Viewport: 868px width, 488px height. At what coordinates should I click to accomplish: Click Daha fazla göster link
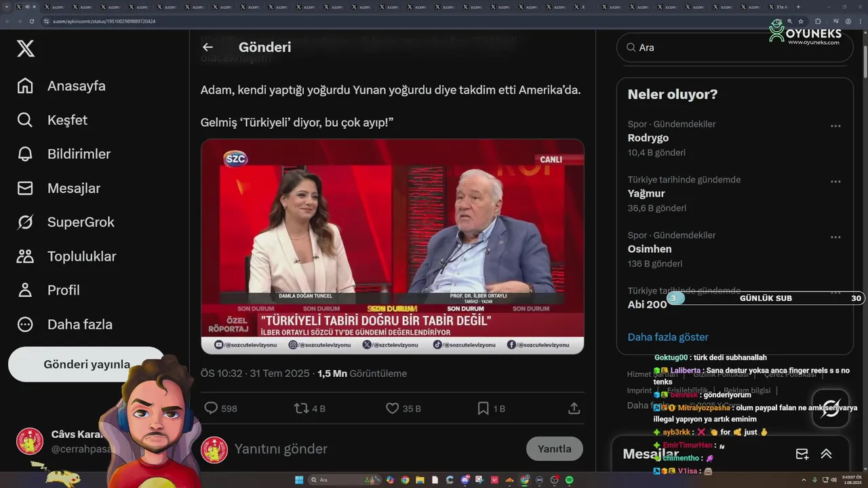tap(668, 337)
